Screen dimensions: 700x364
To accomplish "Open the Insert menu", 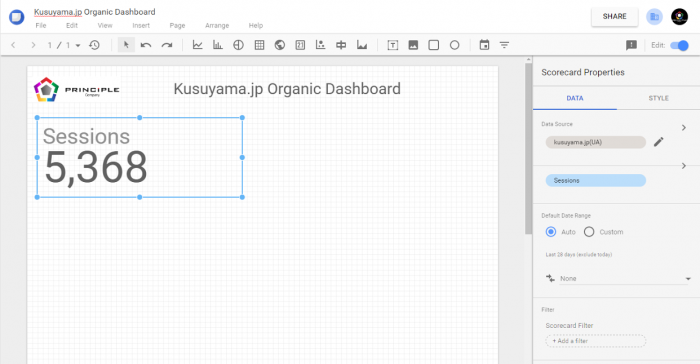I will tap(141, 25).
